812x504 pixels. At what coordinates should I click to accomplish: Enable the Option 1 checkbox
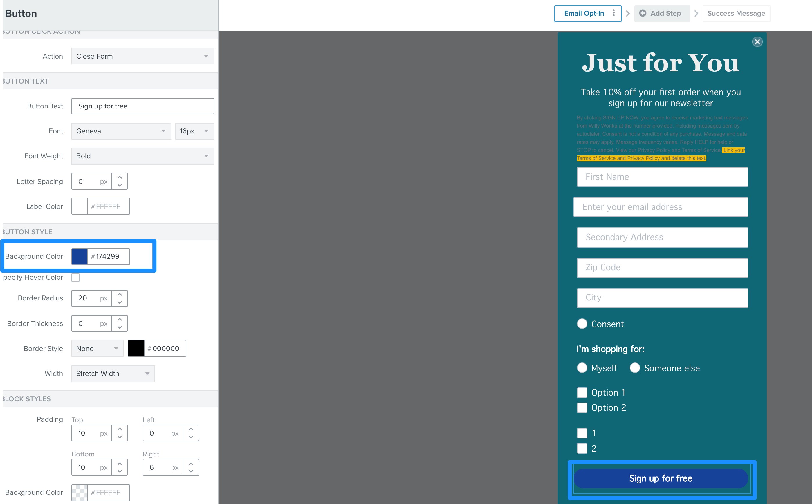(582, 392)
